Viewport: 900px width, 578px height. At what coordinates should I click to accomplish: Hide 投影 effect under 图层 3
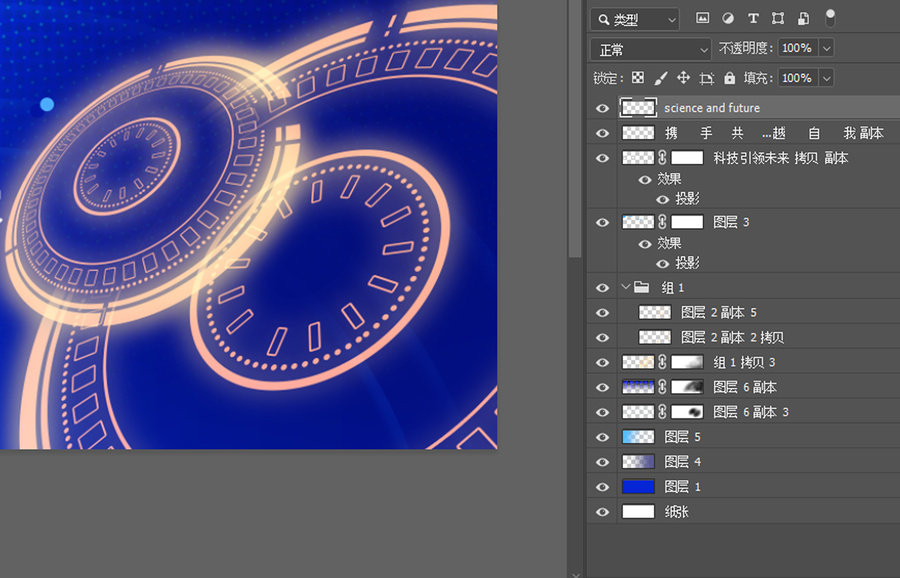(x=662, y=263)
